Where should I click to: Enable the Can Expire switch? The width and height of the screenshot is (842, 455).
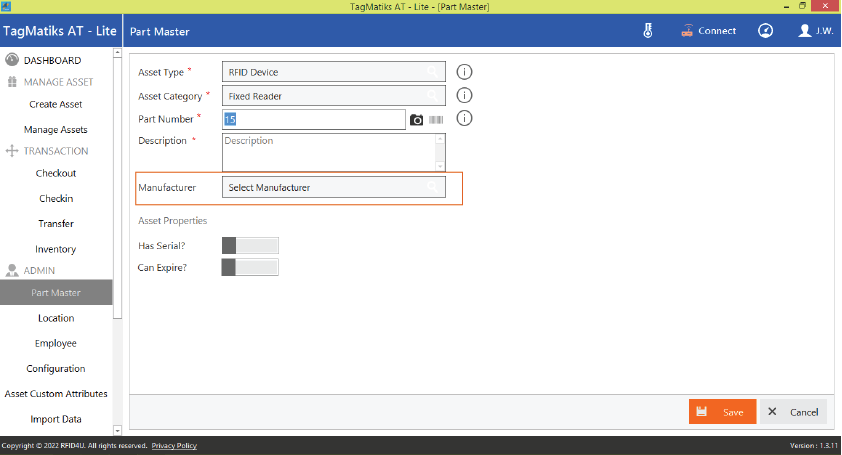click(x=249, y=267)
